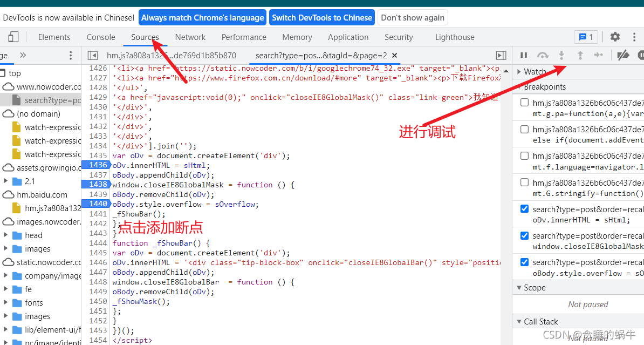Viewport: 644px width, 345px height.
Task: Open the Application tab
Action: (x=348, y=37)
